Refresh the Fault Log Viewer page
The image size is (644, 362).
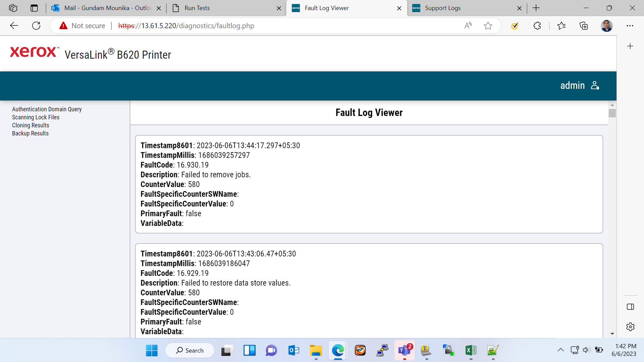tap(36, 26)
